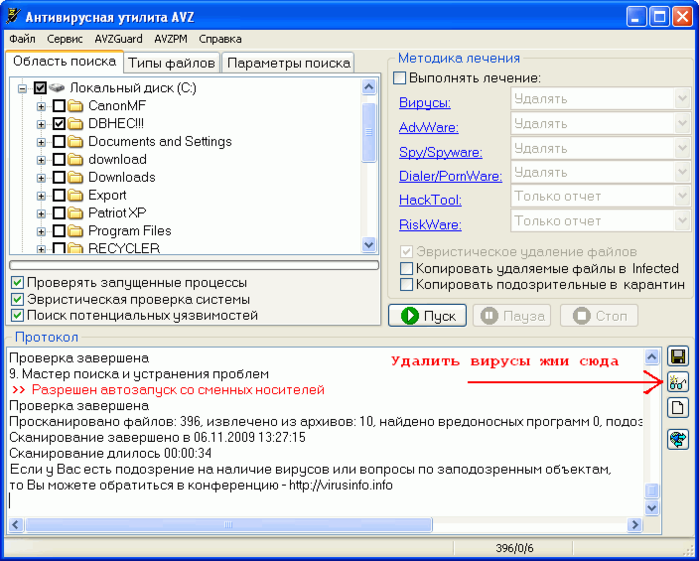This screenshot has width=699, height=561.
Task: Click the scan progress bar
Action: (194, 265)
